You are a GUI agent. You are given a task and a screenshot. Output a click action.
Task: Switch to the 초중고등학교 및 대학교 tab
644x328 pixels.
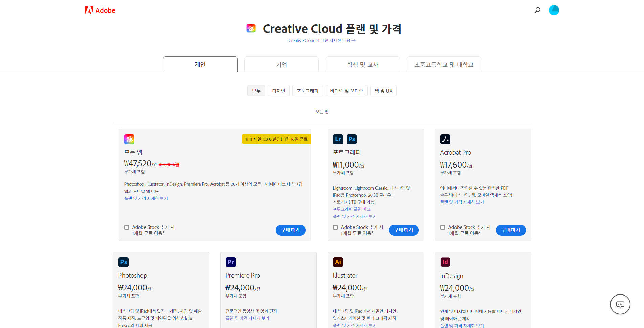444,64
